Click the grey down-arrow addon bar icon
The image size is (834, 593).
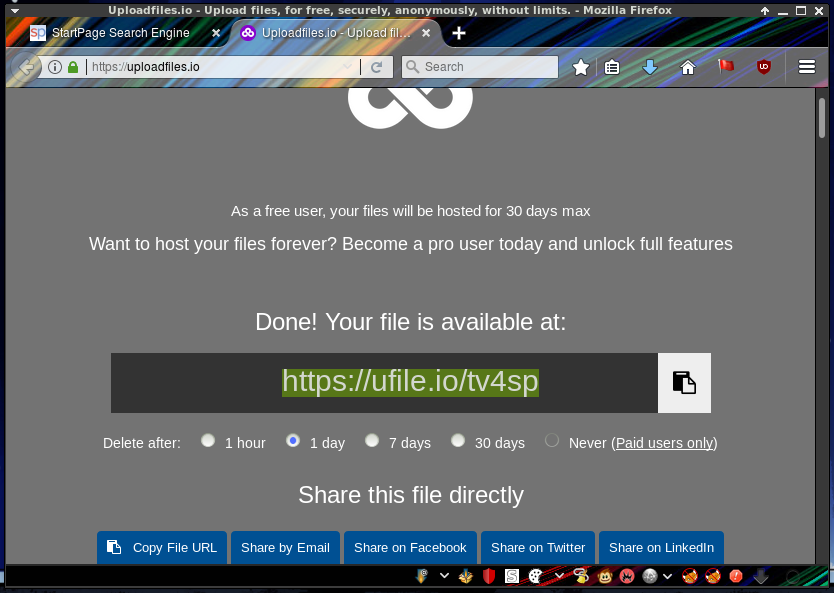click(761, 576)
